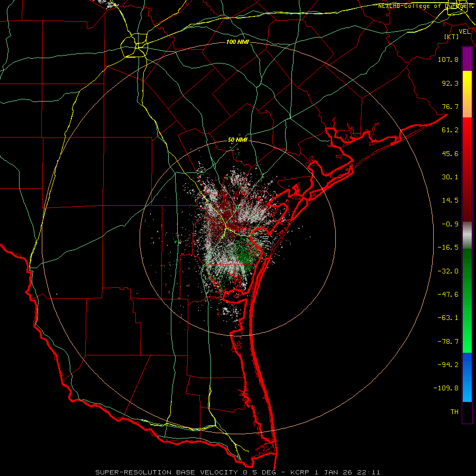The width and height of the screenshot is (476, 476).
Task: Click the VEL legend title
Action: tap(464, 32)
